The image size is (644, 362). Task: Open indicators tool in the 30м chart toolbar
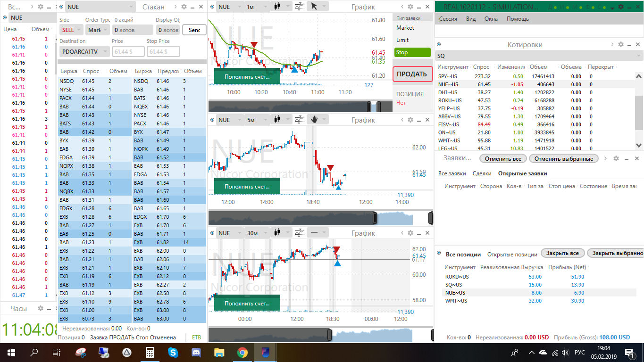pyautogui.click(x=300, y=233)
